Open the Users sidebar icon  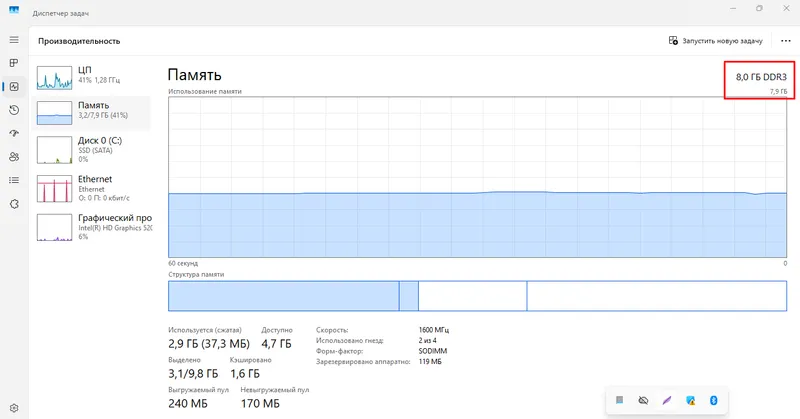pos(14,157)
